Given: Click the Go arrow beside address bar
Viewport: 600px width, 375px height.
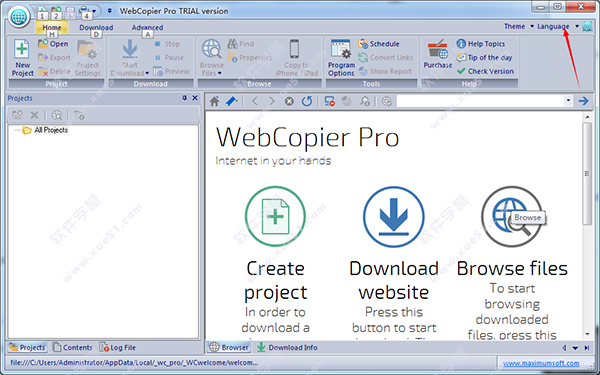Looking at the screenshot, I should [584, 101].
